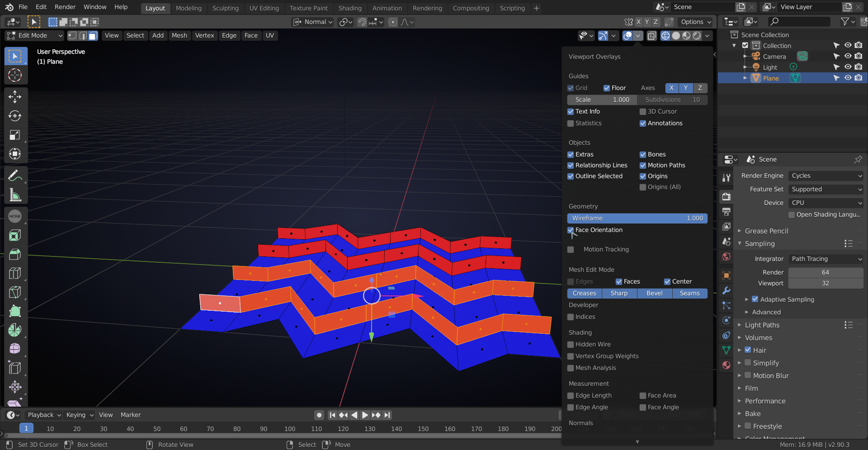Switch to edge select mode

click(83, 36)
